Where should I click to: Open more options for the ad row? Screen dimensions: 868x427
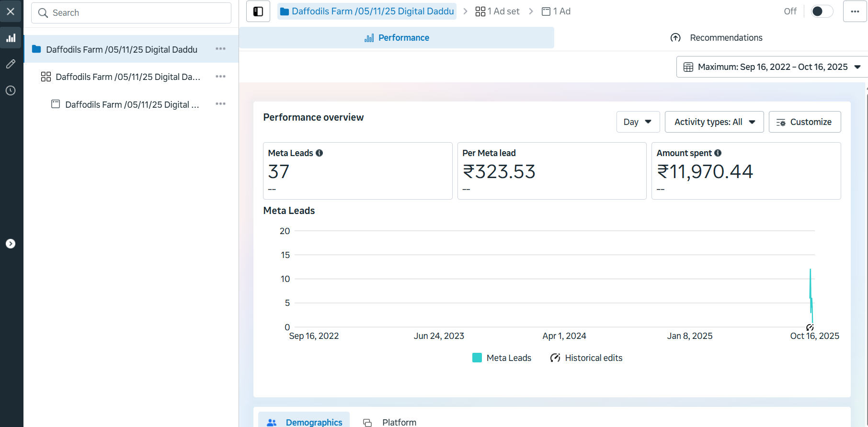click(x=220, y=104)
